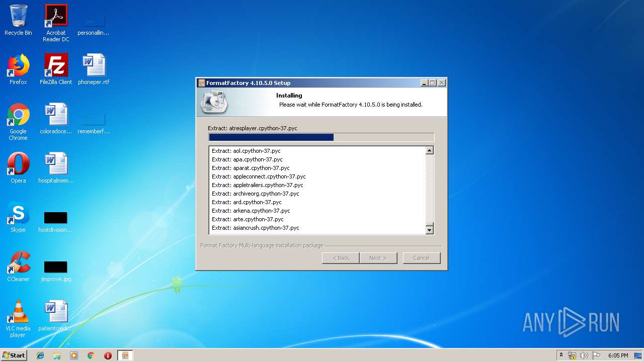Open the Opera desktop shortcut
This screenshot has width=644, height=362.
[x=18, y=168]
